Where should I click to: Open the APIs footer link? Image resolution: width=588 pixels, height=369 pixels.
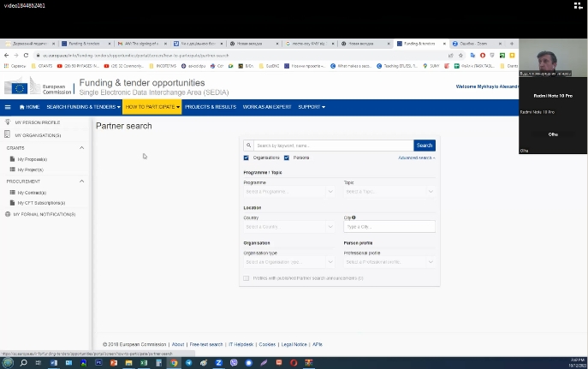[x=318, y=344]
